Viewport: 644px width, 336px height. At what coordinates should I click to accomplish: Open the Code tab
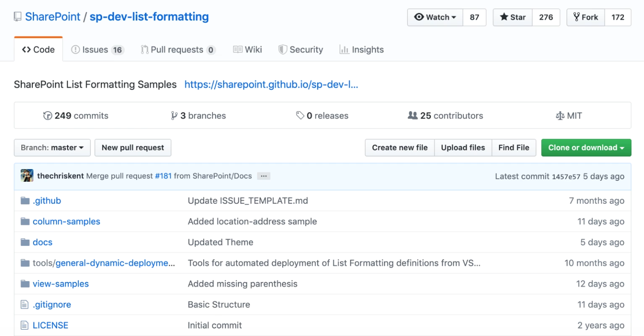[38, 49]
